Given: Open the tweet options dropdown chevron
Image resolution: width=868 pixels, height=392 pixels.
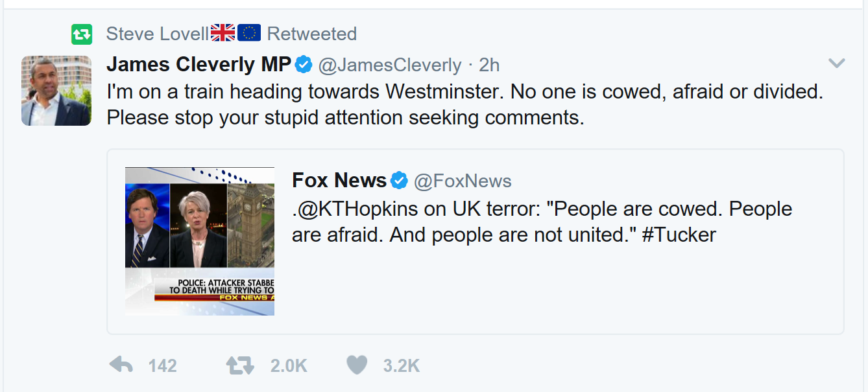Looking at the screenshot, I should [837, 63].
